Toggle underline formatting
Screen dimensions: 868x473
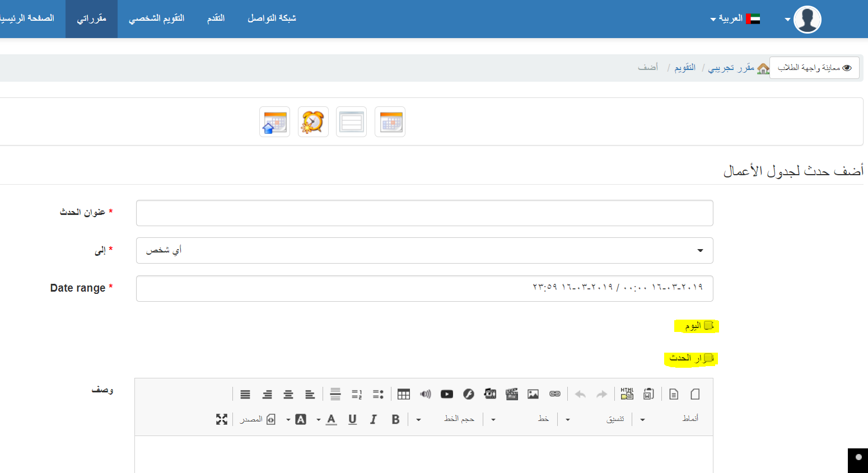(352, 419)
